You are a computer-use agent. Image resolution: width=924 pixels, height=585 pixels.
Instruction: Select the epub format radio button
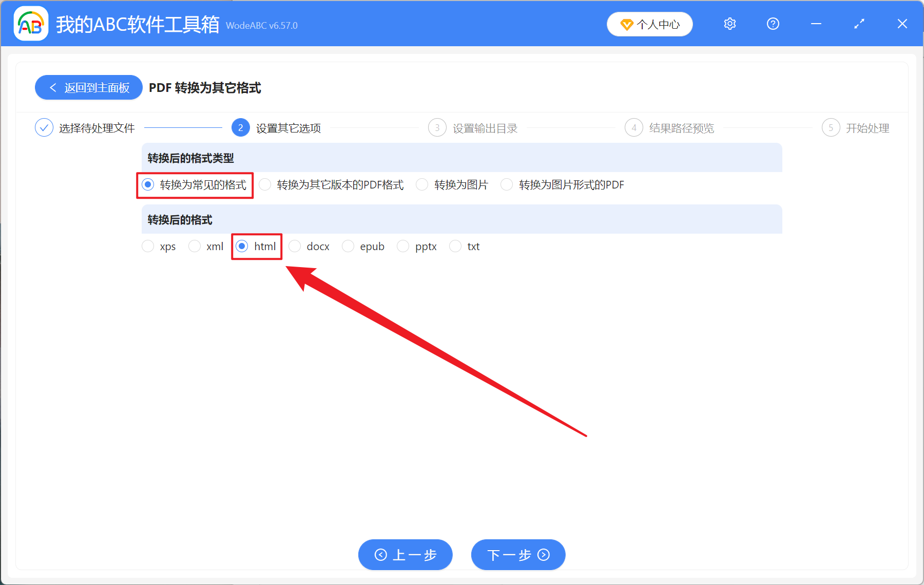pos(348,246)
